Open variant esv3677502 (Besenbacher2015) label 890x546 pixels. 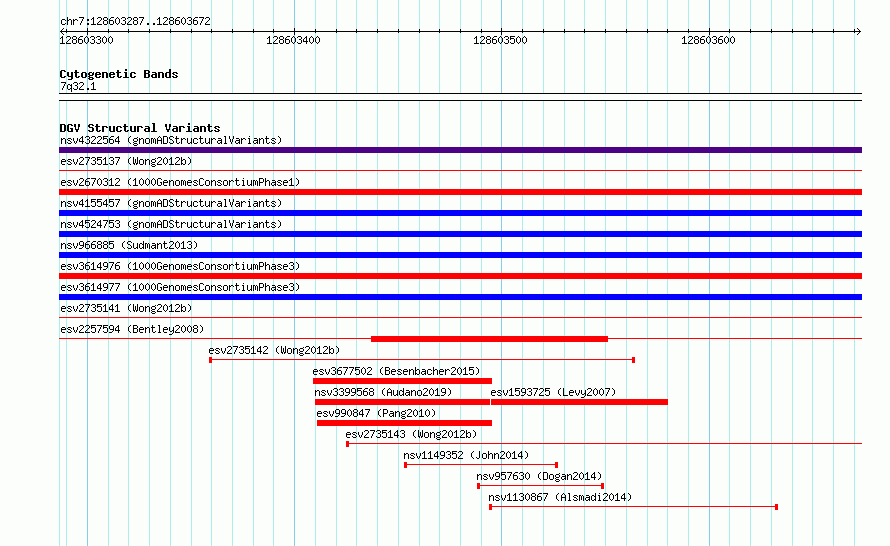396,371
